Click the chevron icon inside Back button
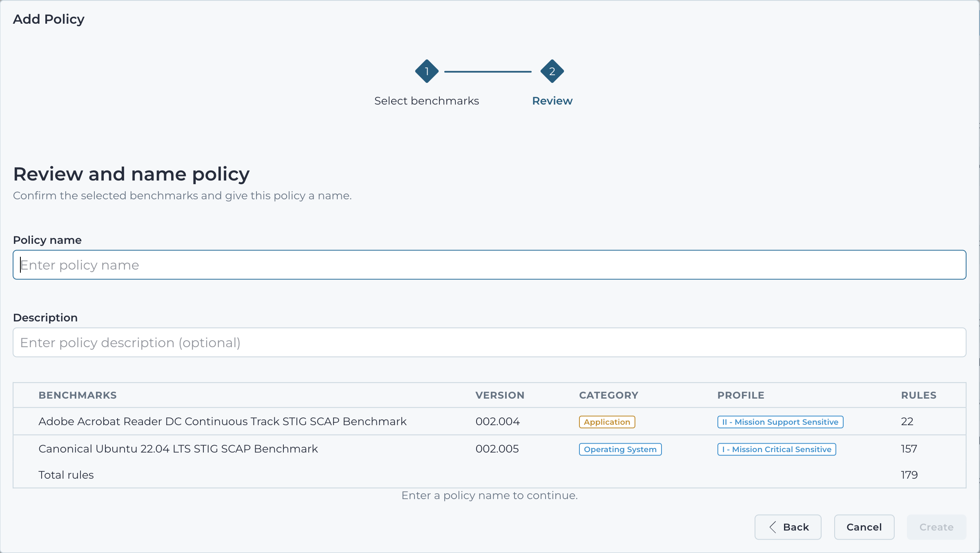The height and width of the screenshot is (553, 980). 773,527
